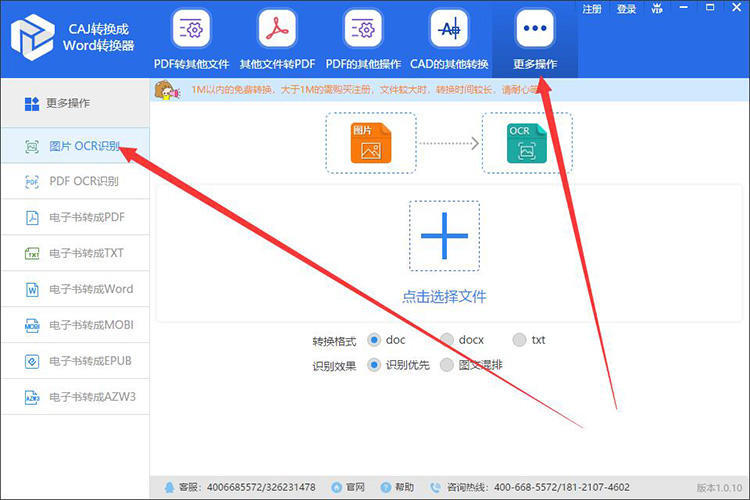
Task: Open the PDF OCR识别 menu item
Action: (x=76, y=182)
